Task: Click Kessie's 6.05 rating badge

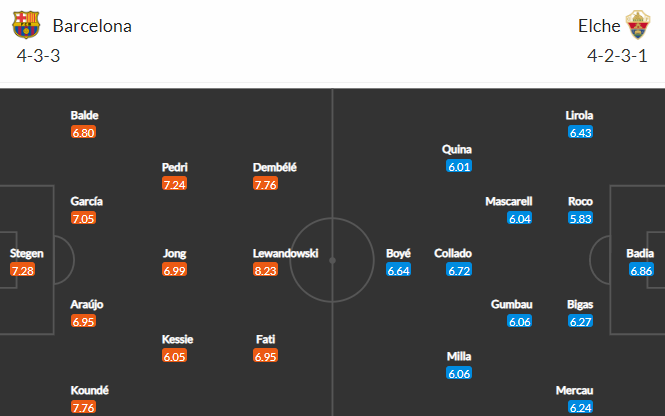Action: pyautogui.click(x=174, y=356)
